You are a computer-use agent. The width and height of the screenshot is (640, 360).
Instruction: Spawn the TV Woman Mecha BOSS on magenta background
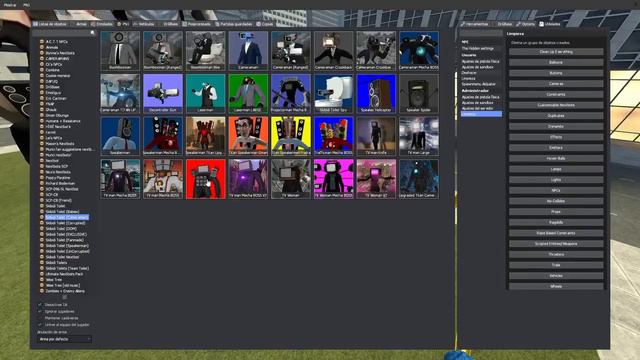[333, 179]
